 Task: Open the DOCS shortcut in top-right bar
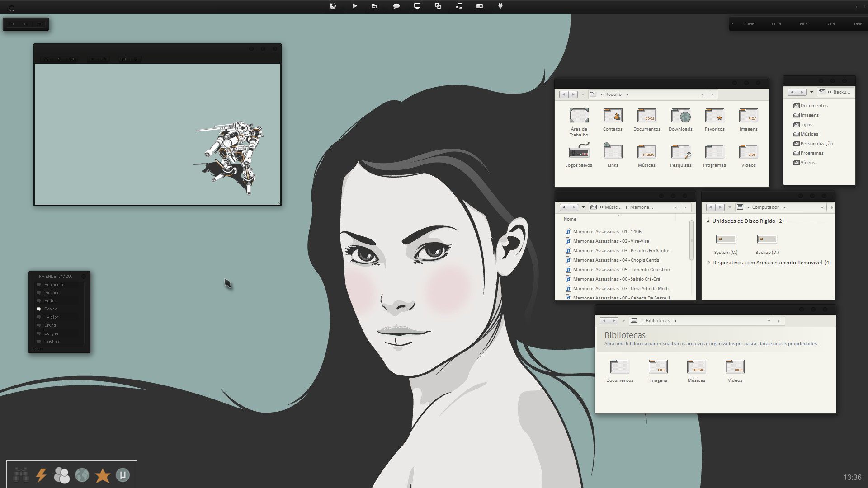tap(776, 24)
